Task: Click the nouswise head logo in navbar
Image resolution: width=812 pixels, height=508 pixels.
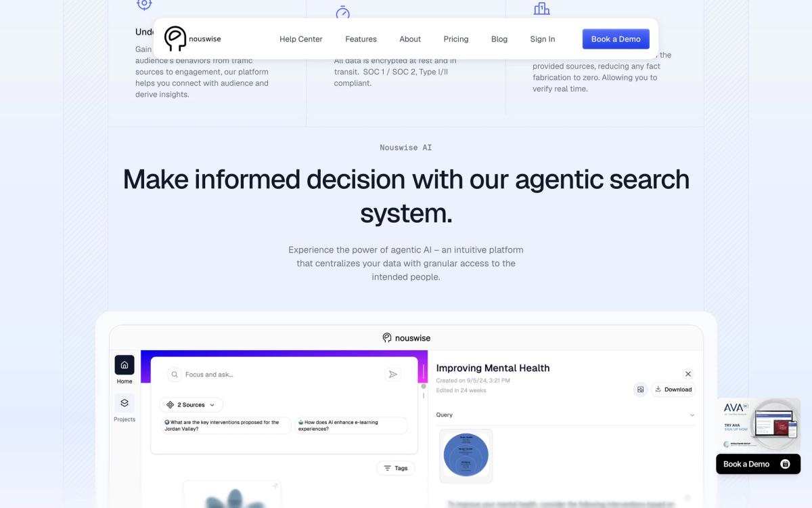Action: click(175, 39)
